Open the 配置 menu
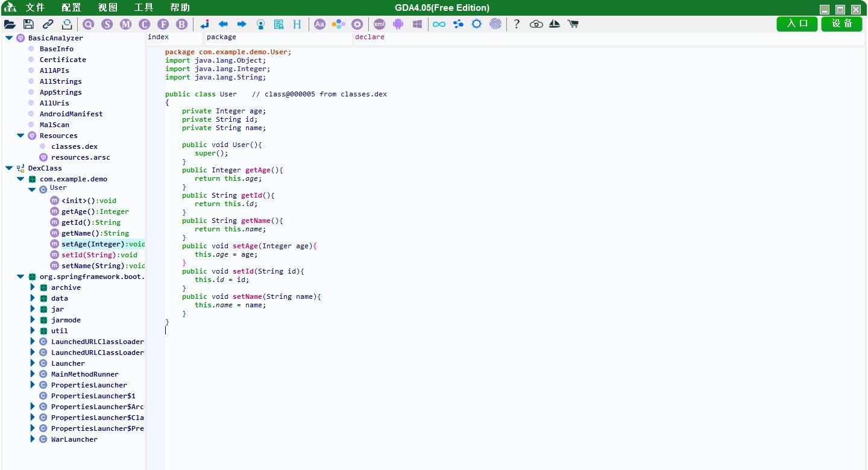The image size is (868, 470). click(71, 8)
